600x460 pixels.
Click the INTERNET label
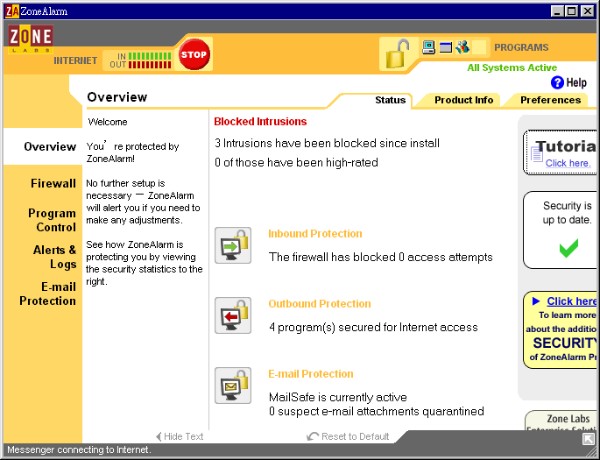(x=75, y=60)
